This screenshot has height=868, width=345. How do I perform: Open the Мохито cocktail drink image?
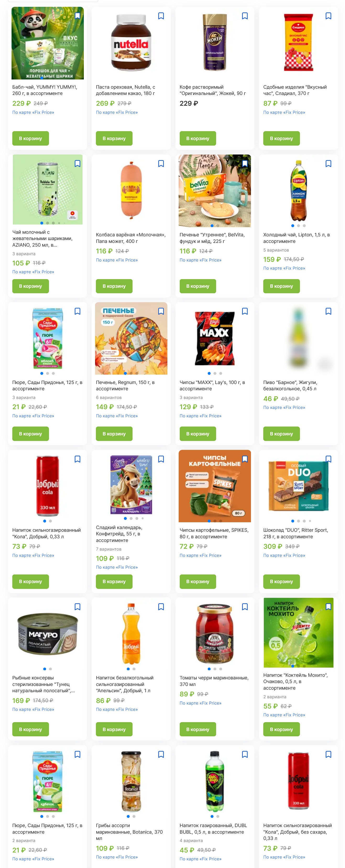298,632
